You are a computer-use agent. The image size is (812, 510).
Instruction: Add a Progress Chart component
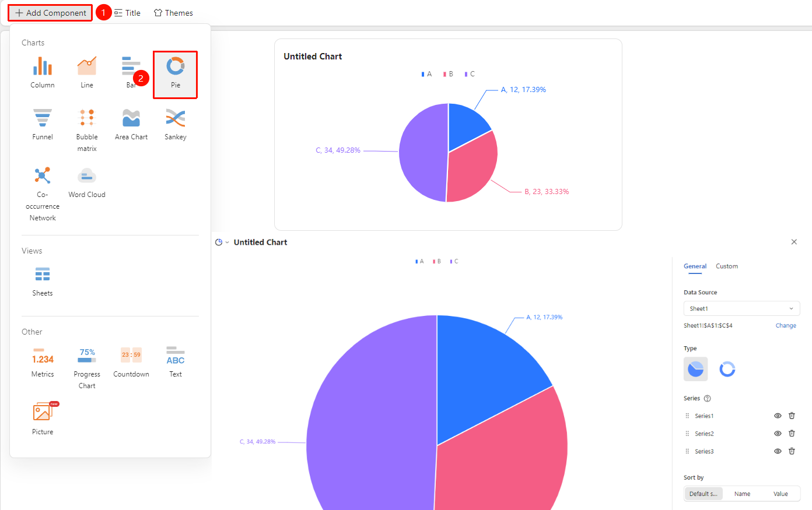click(x=87, y=368)
